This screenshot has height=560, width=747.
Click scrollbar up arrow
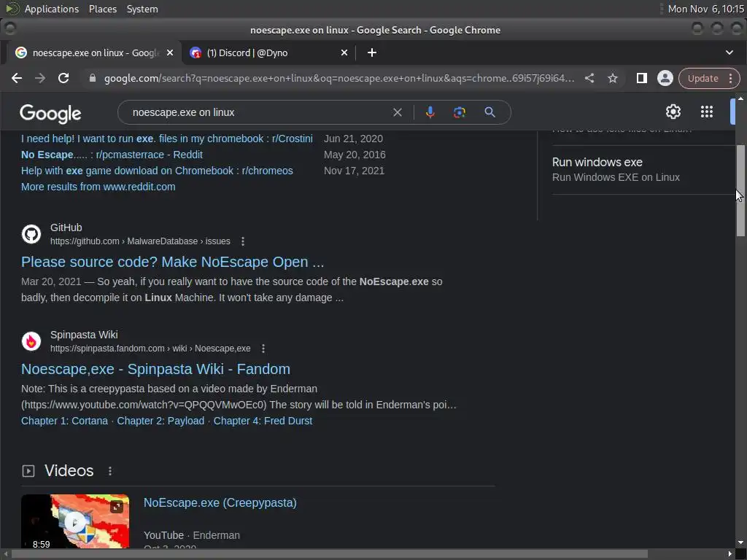(x=740, y=98)
